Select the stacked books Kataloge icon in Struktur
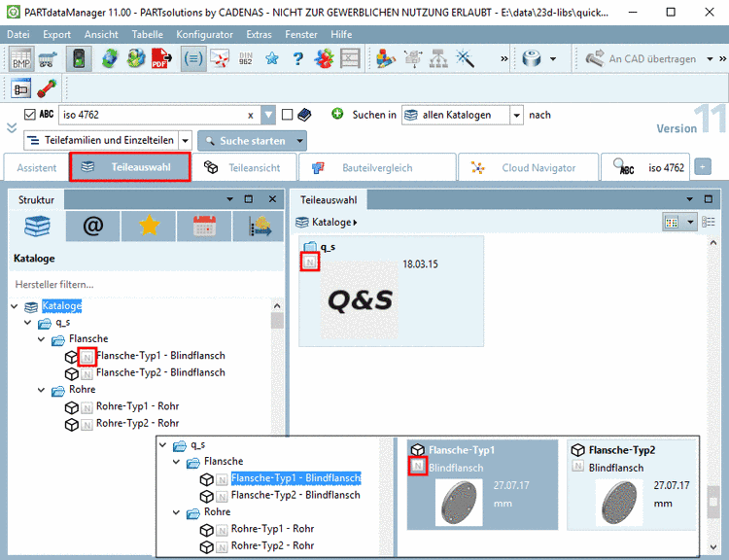Image resolution: width=729 pixels, height=560 pixels. tap(37, 227)
